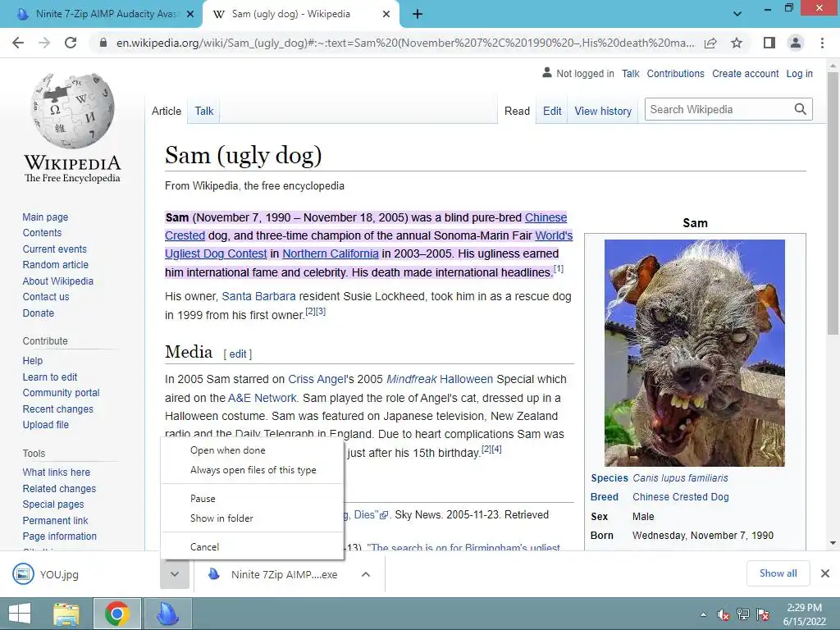This screenshot has height=630, width=840.
Task: Close the downloads bar
Action: (825, 573)
